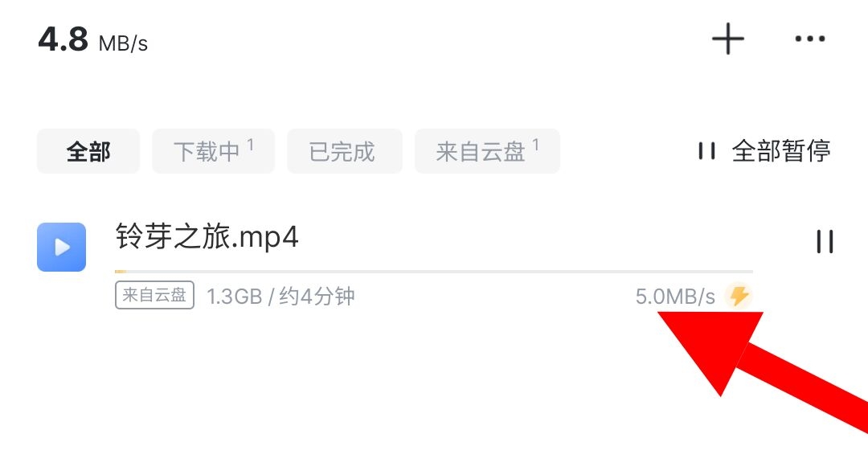Pause the 铃芽之旅.mp4 download
Viewport: 868px width, 475px height.
pyautogui.click(x=825, y=242)
